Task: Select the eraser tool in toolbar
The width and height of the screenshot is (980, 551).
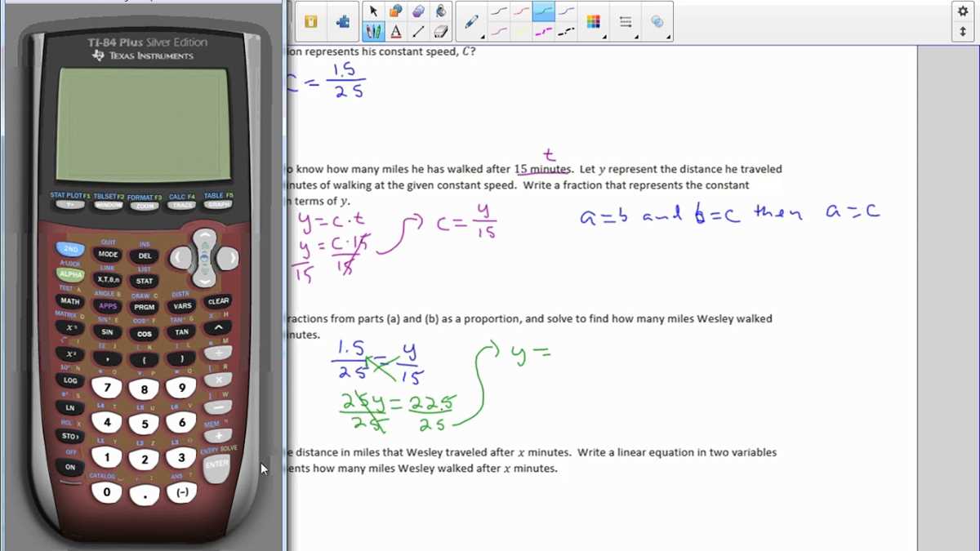Action: pyautogui.click(x=441, y=32)
